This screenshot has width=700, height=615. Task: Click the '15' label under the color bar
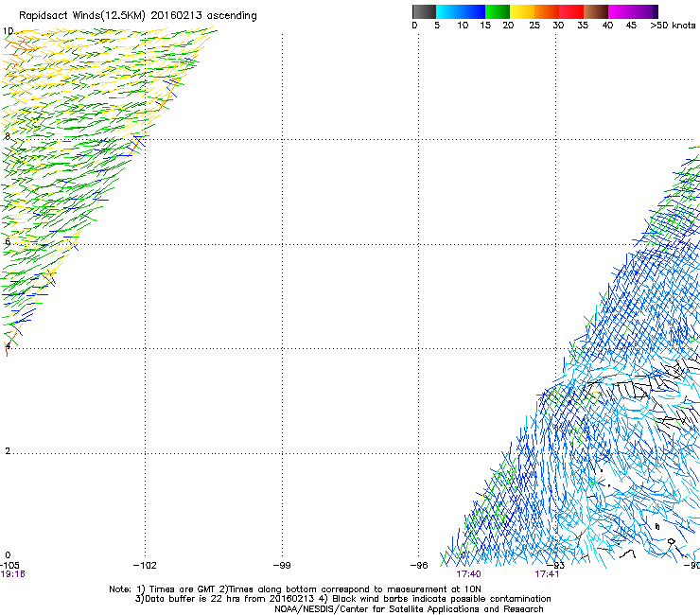coord(485,26)
